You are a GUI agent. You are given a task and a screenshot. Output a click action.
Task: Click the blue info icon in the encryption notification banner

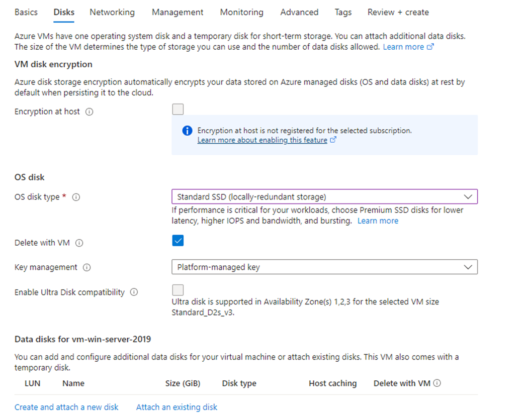(x=187, y=130)
